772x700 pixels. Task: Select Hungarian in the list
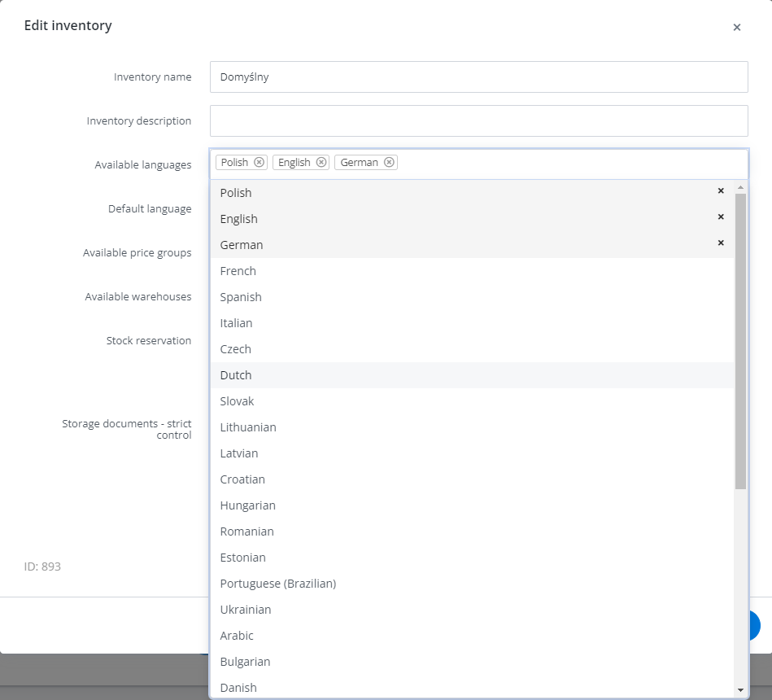pos(472,506)
